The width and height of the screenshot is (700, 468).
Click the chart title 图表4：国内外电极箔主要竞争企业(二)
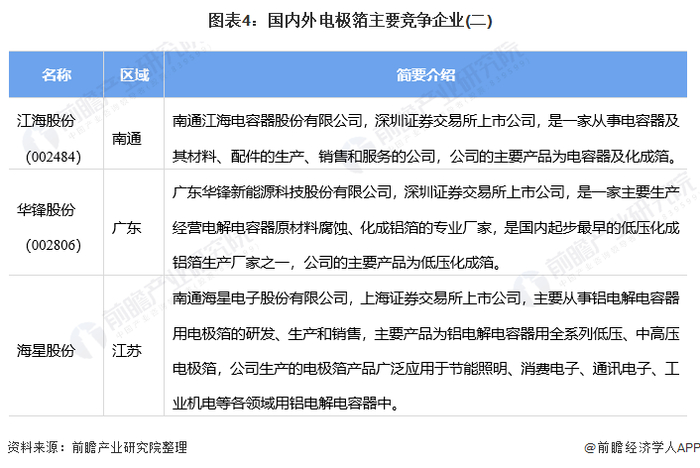350,21
